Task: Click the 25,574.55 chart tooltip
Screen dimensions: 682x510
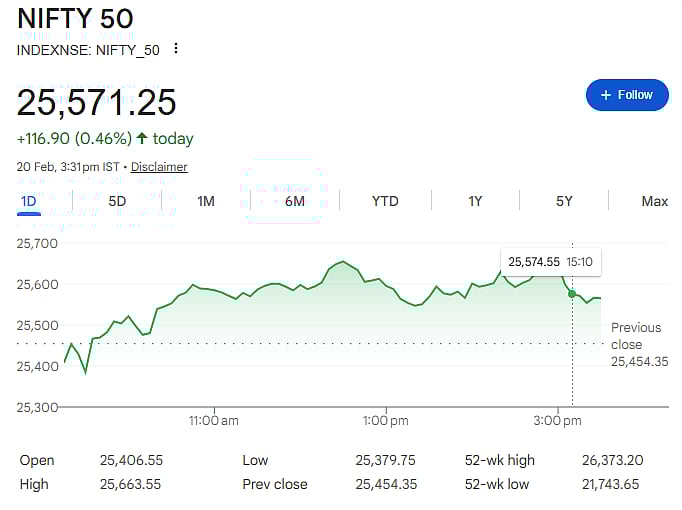Action: pyautogui.click(x=550, y=262)
